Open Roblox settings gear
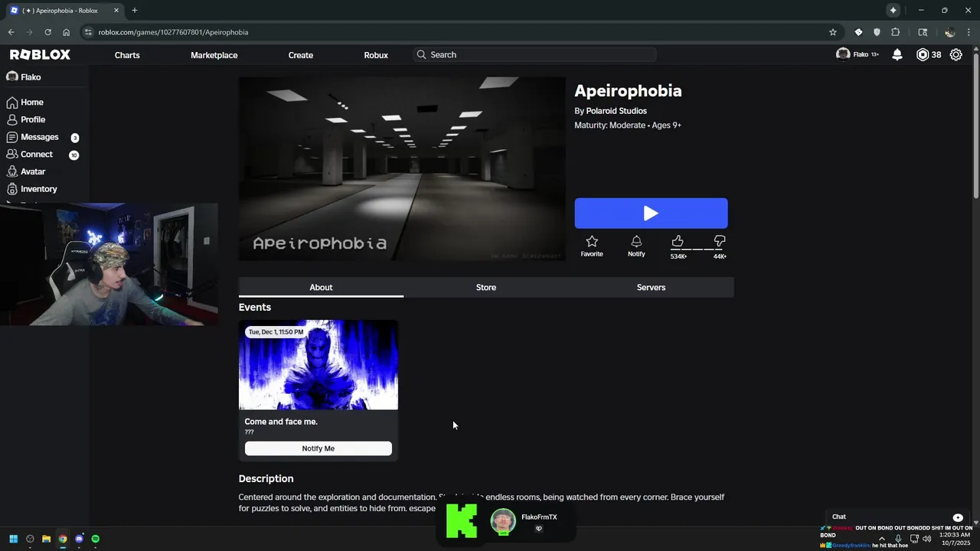 pyautogui.click(x=956, y=55)
